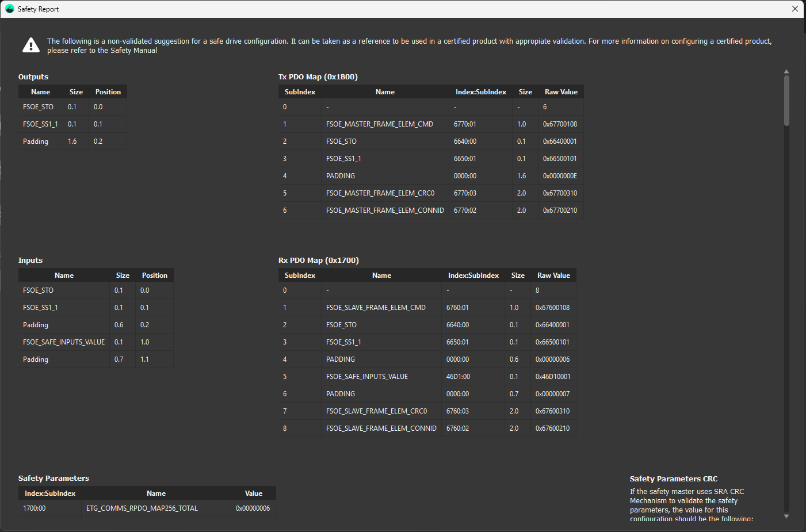Click the 0x46D10001 raw value cell

point(552,377)
